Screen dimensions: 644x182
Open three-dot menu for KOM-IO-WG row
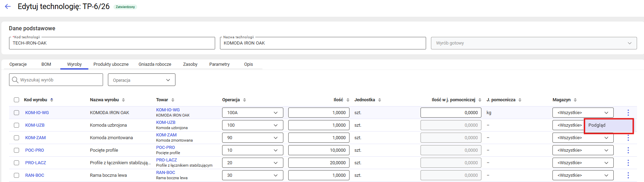click(x=628, y=112)
